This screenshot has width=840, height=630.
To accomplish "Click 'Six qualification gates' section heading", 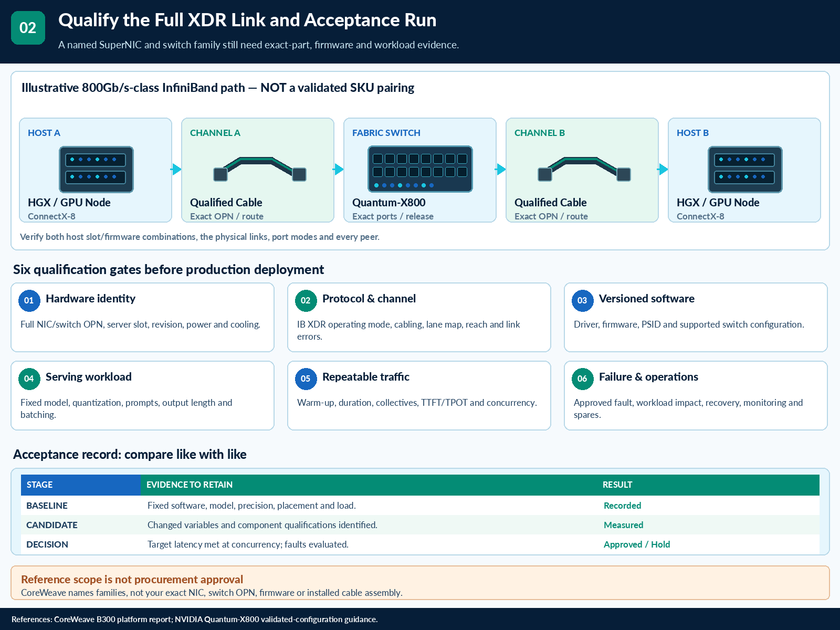I will [169, 270].
